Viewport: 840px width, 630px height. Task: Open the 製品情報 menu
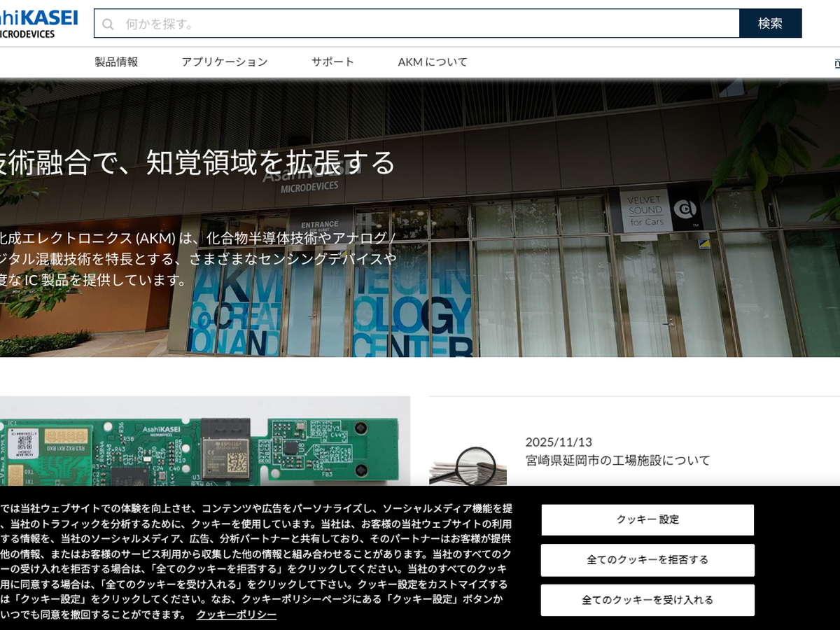click(116, 62)
